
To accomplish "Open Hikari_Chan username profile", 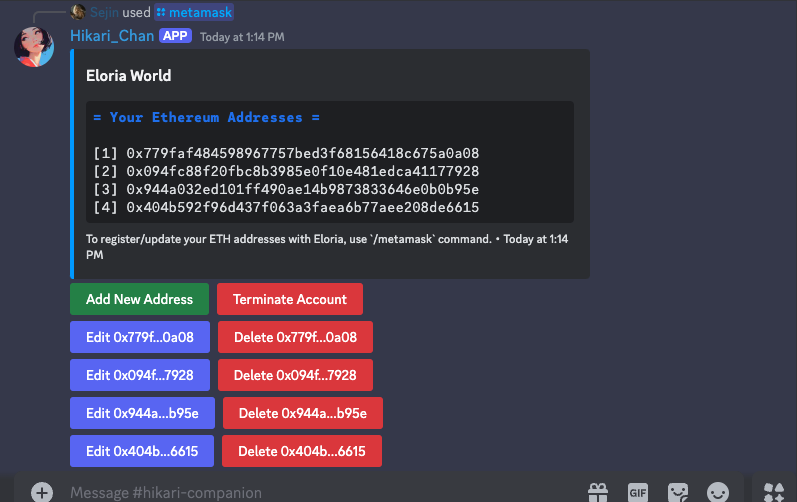I will click(x=112, y=36).
